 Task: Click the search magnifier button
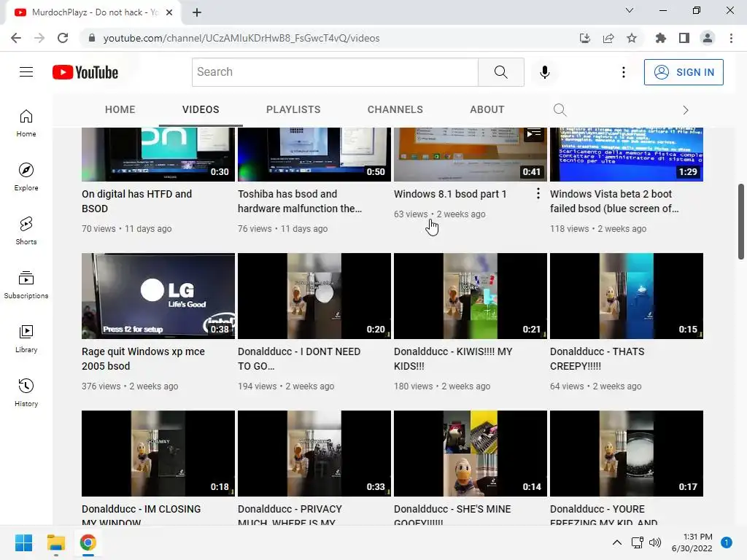click(500, 72)
